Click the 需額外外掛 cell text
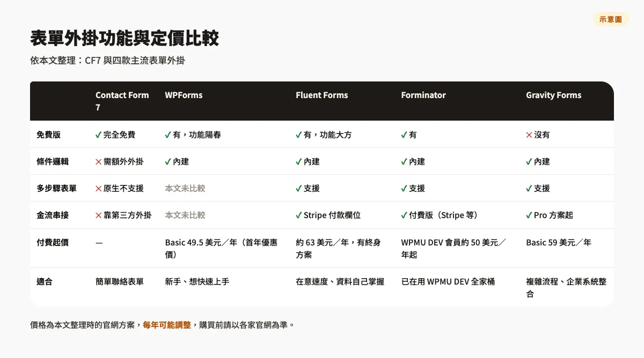This screenshot has width=644, height=358. [123, 161]
